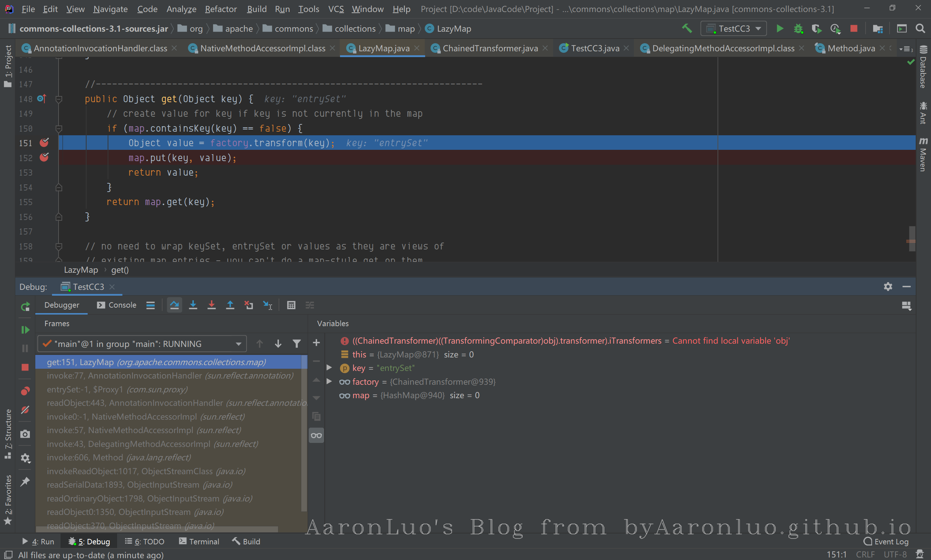Image resolution: width=931 pixels, height=560 pixels.
Task: Open TestCC3 run configuration dropdown
Action: click(733, 29)
